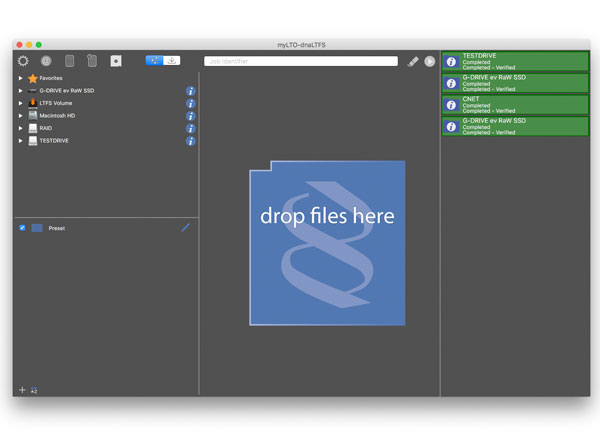The height and width of the screenshot is (440, 600).
Task: Open info for first G-DRIVE completed job
Action: (452, 83)
